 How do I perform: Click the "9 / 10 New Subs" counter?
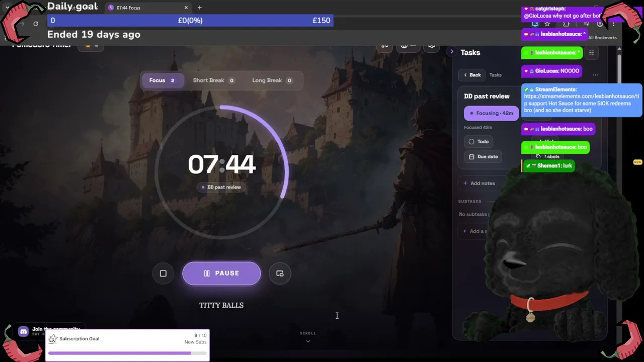click(x=195, y=339)
